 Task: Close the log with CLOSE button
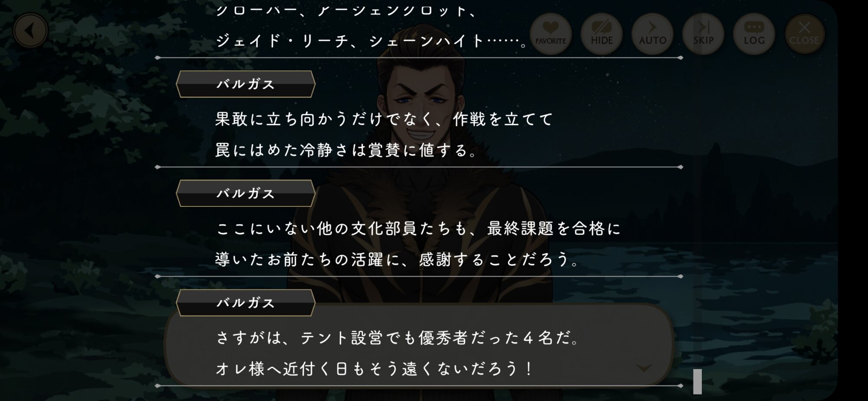click(x=804, y=34)
